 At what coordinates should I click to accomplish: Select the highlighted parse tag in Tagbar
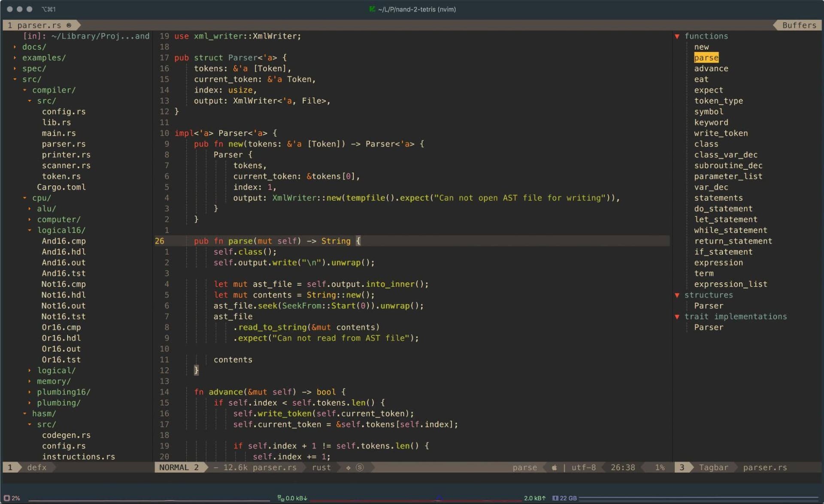click(x=706, y=57)
